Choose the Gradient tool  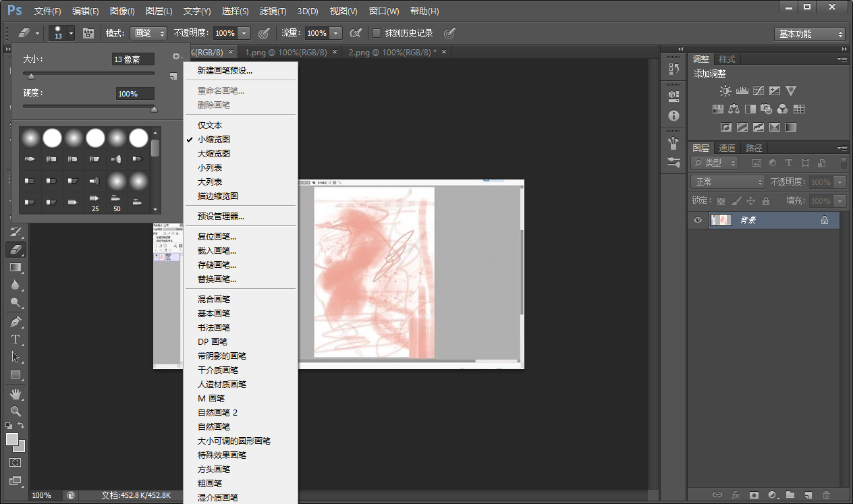[x=16, y=267]
